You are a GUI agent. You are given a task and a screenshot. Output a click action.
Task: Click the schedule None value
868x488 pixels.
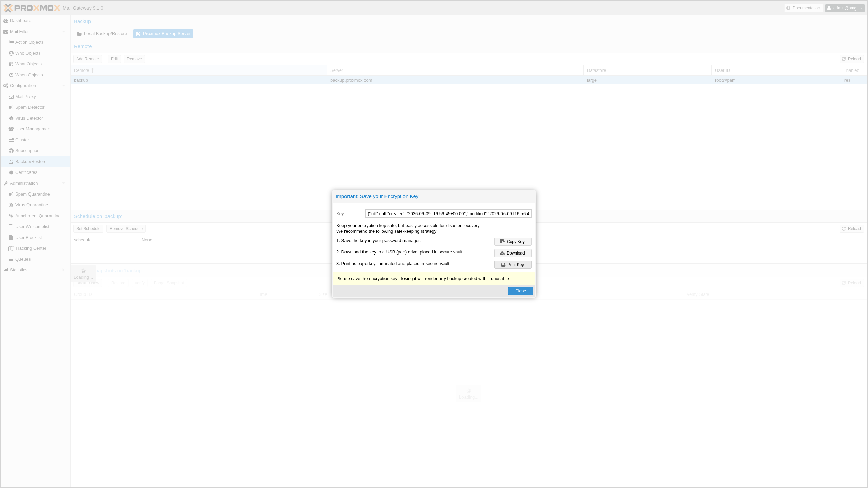coord(147,240)
